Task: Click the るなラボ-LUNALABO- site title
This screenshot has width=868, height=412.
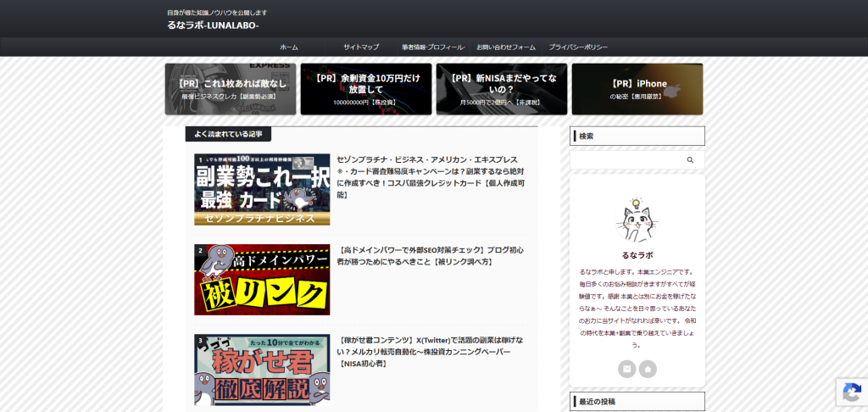Action: click(213, 25)
